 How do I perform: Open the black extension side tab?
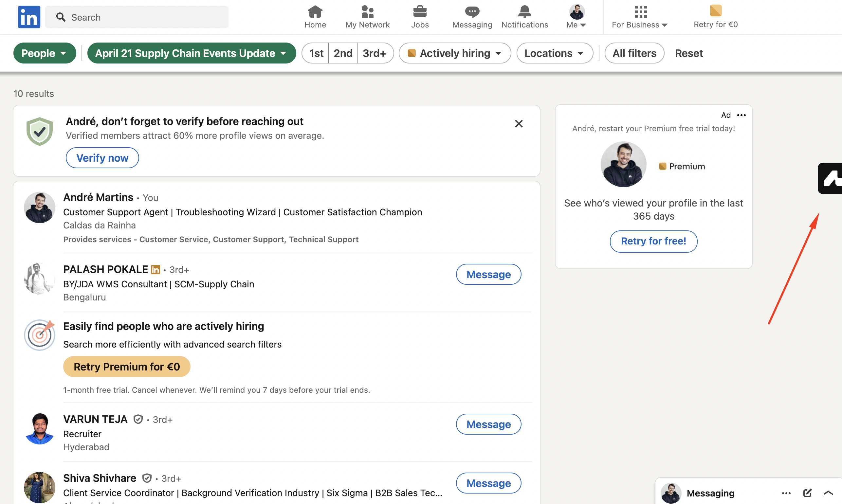coord(830,179)
